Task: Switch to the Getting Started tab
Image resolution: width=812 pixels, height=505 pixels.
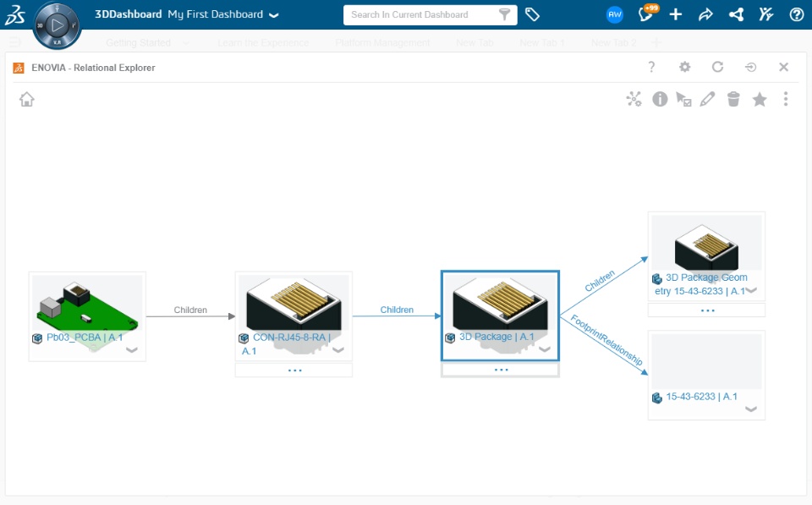Action: (x=138, y=43)
